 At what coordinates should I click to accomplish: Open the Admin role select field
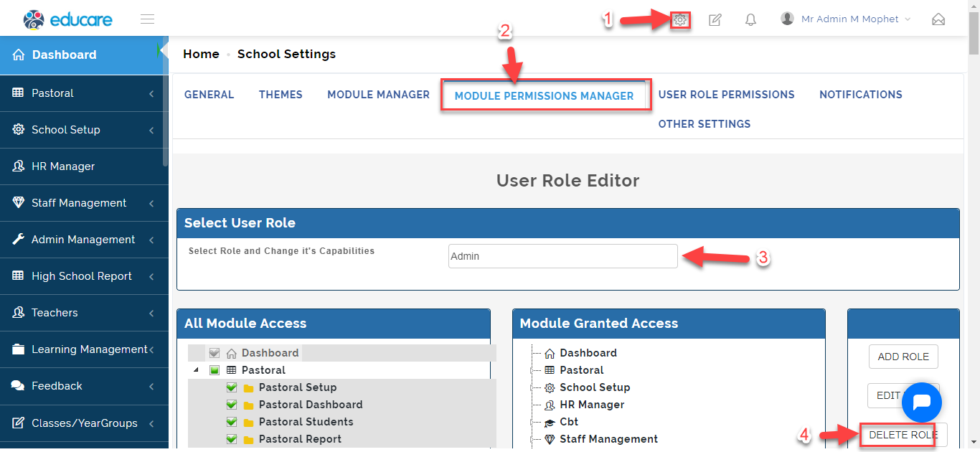pos(563,256)
